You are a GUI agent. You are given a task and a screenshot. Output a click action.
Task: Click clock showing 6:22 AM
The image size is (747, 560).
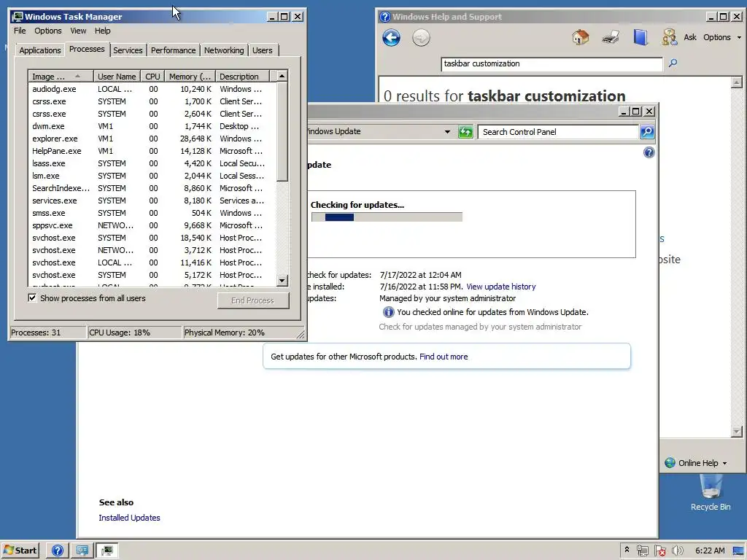click(710, 551)
